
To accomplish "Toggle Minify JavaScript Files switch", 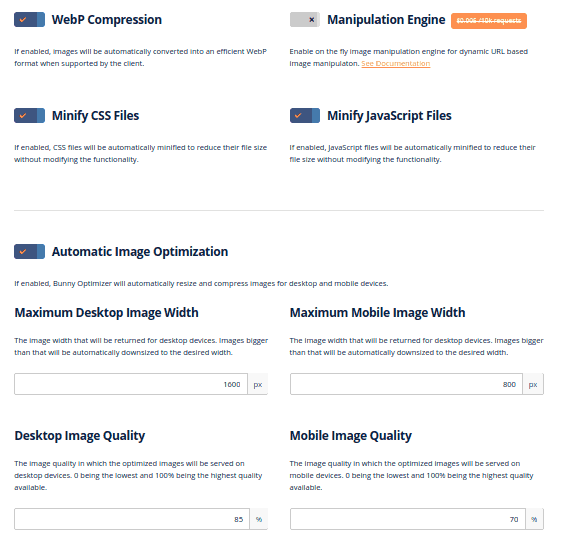I will pos(305,116).
